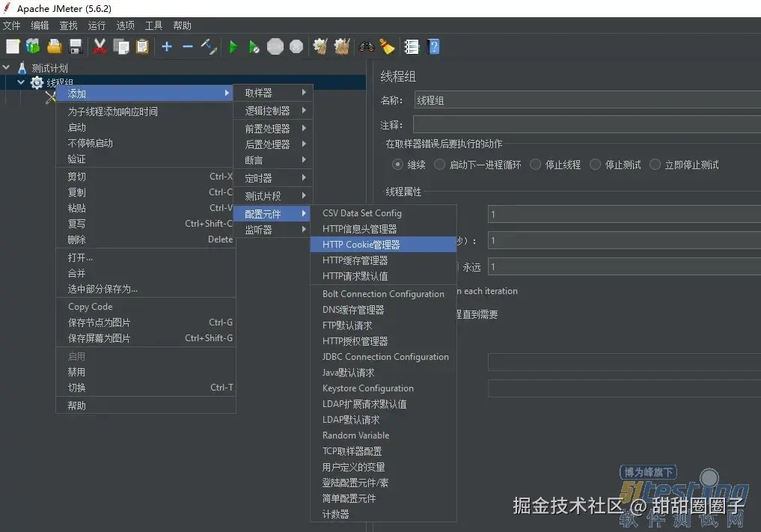Click the 注释 input field
The image size is (761, 532).
(x=587, y=125)
